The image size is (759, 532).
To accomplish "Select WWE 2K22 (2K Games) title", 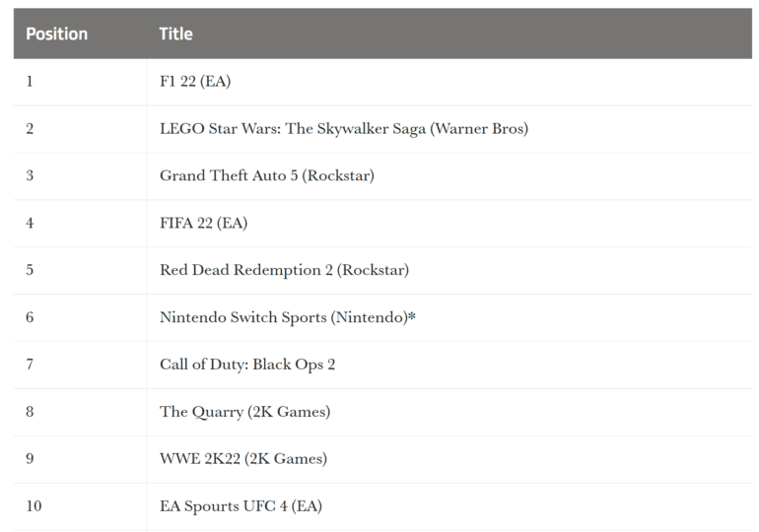I will point(243,458).
